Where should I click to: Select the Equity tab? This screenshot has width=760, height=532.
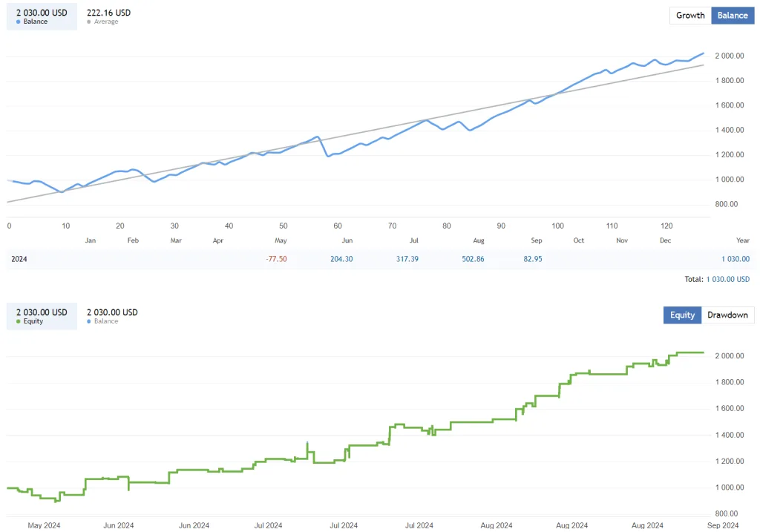click(x=682, y=315)
